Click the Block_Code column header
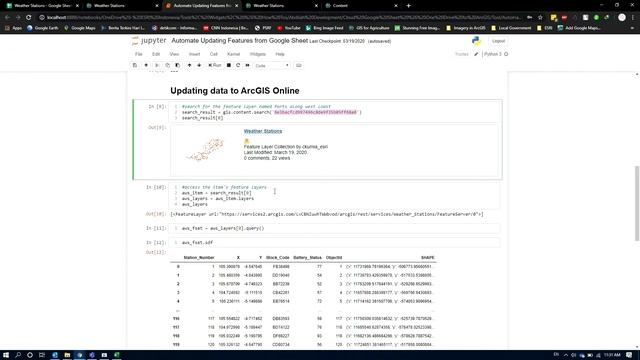The height and width of the screenshot is (360, 640). 278,258
